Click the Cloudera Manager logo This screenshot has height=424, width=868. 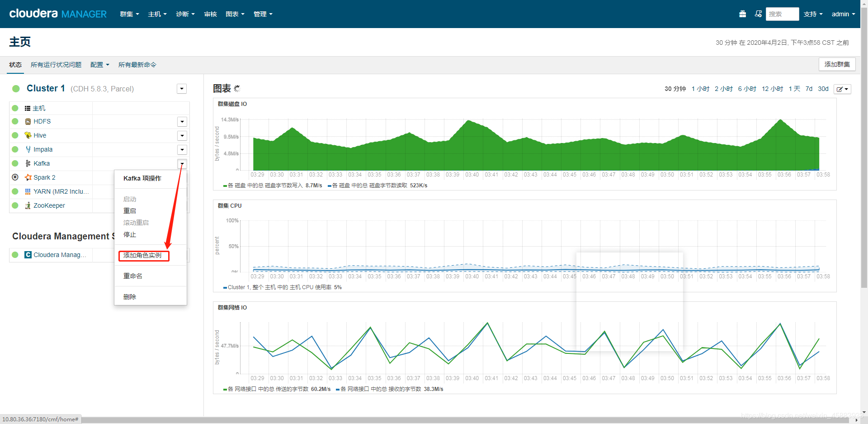click(x=58, y=14)
